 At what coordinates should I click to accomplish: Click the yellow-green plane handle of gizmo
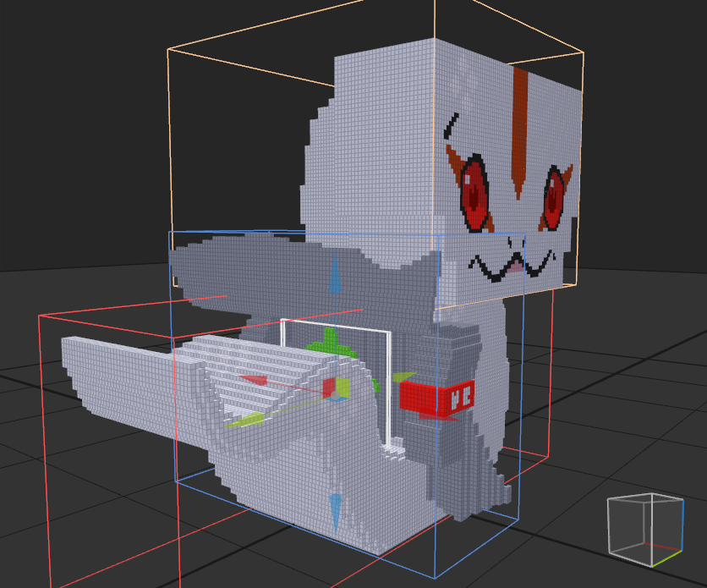click(x=343, y=387)
